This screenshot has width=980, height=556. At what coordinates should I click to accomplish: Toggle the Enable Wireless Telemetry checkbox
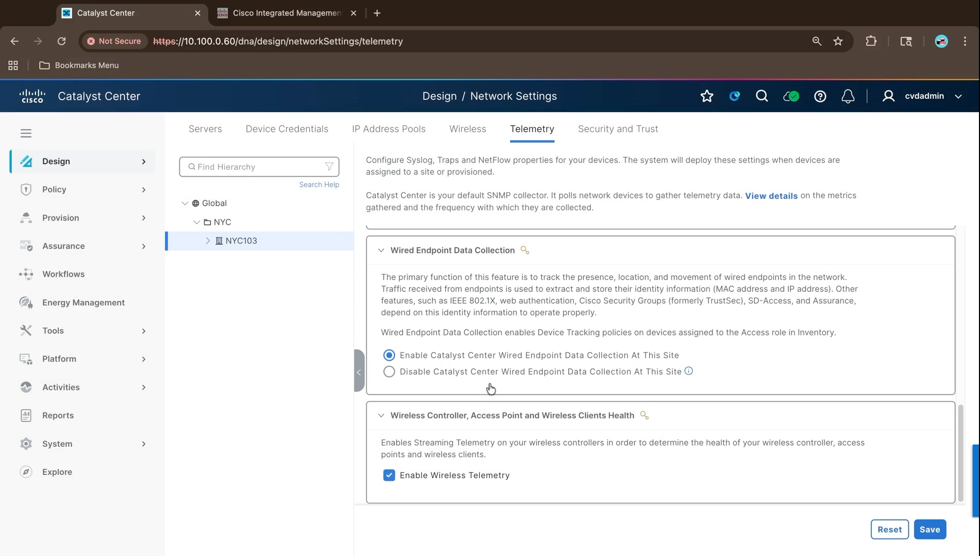(x=389, y=475)
